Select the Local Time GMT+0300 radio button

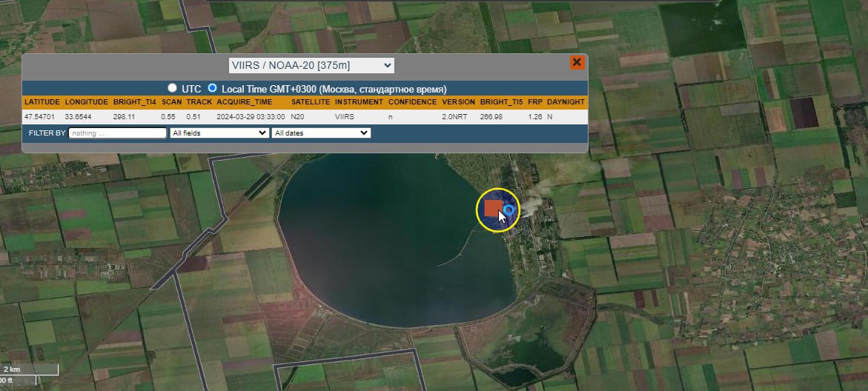212,88
